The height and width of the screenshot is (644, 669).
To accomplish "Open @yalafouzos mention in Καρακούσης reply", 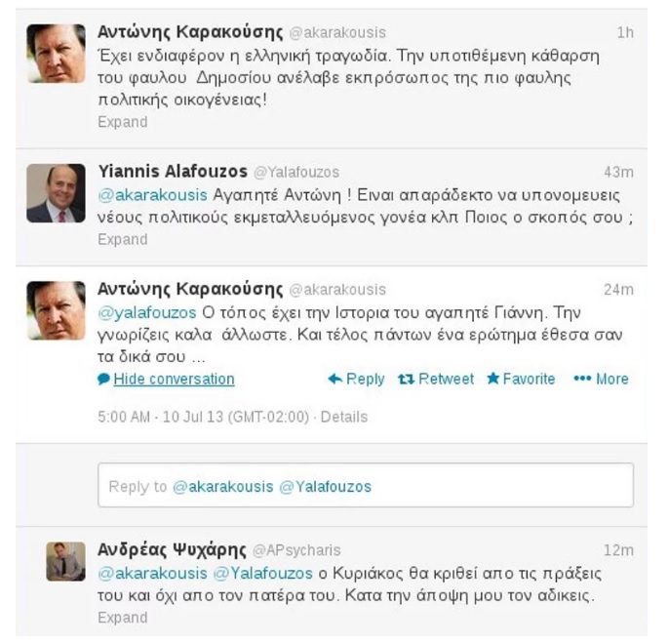I will [x=147, y=313].
